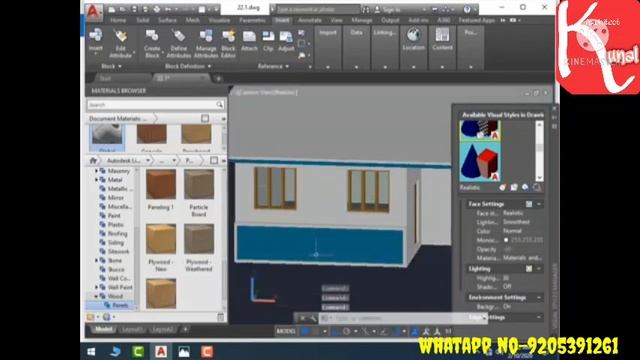Select the Adjust reference tool
640x360 pixels.
tap(286, 41)
